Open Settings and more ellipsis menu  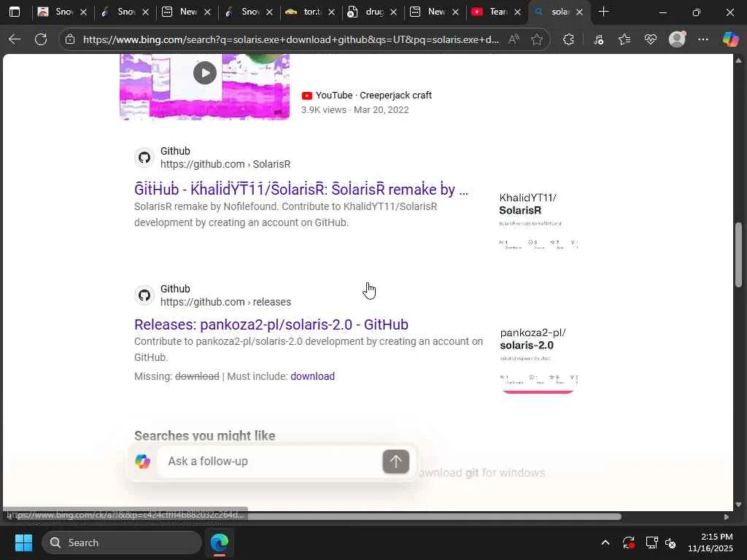[703, 39]
